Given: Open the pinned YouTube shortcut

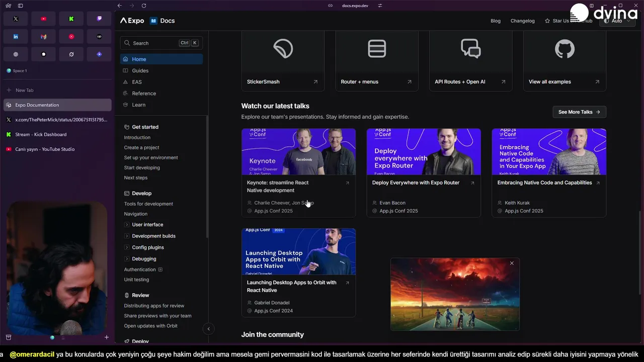Looking at the screenshot, I should pyautogui.click(x=43, y=19).
